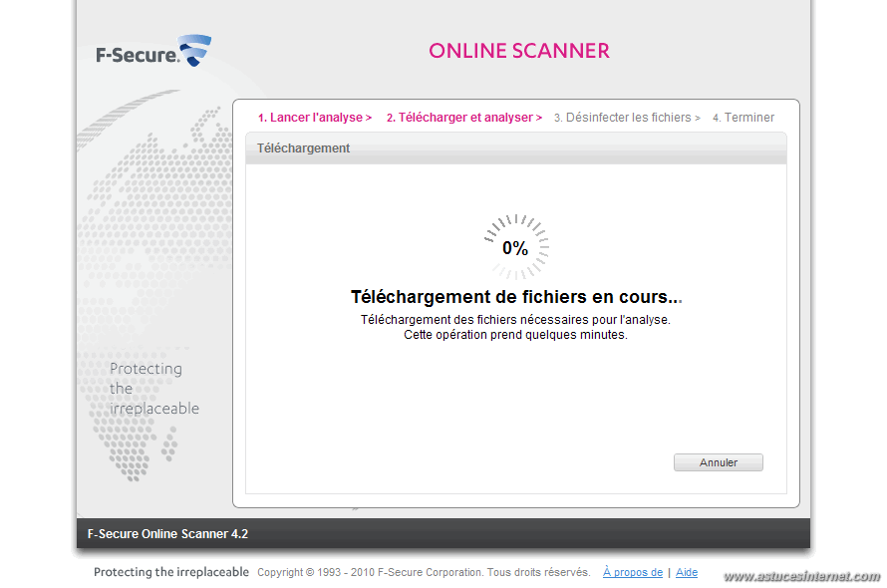Click the copyright F-Secure Corporation text

tap(424, 572)
